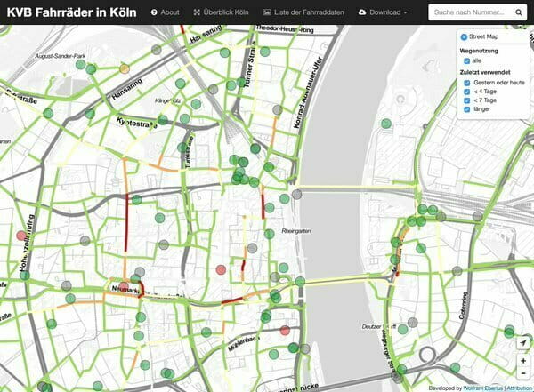The height and width of the screenshot is (392, 534).
Task: Click the Liste der Fahrraddaten image icon
Action: tap(267, 12)
